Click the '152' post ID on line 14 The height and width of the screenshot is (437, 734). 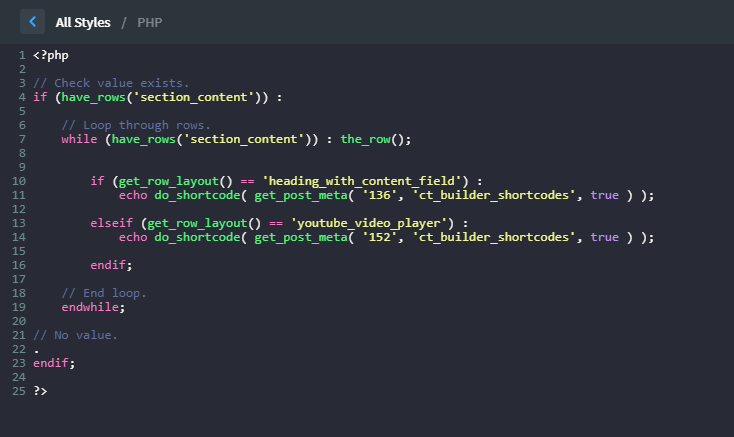click(380, 237)
